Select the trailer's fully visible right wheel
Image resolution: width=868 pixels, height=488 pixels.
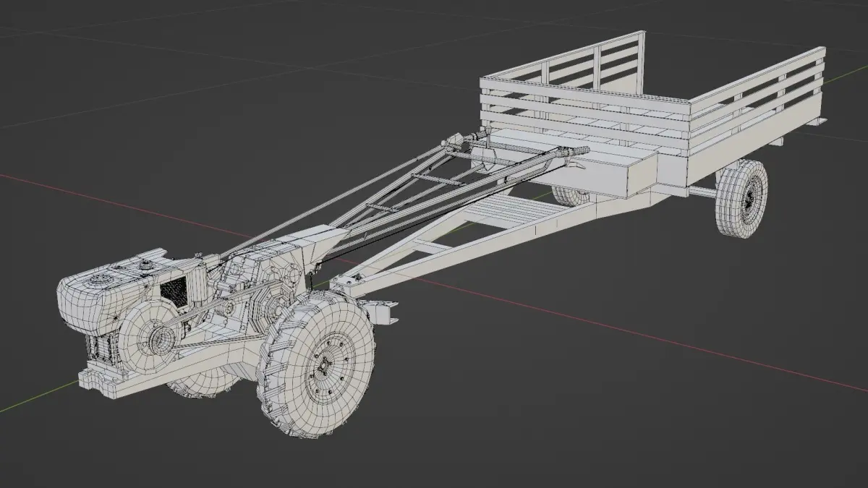point(741,197)
